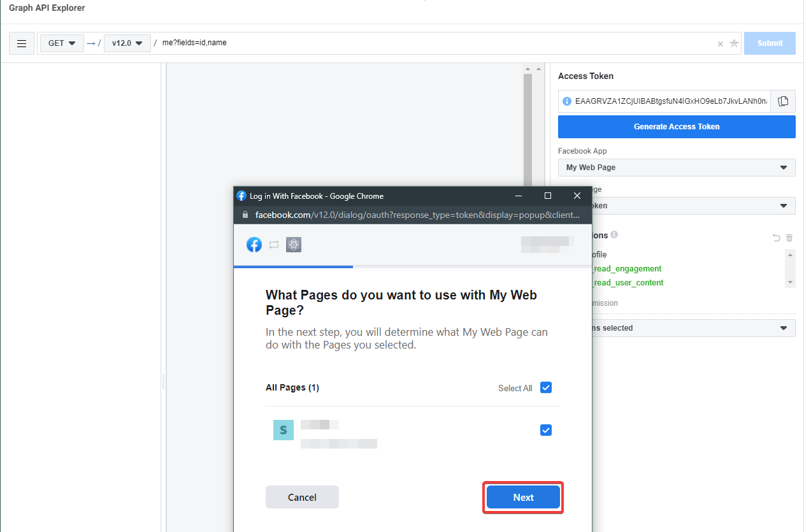The width and height of the screenshot is (804, 532).
Task: Click the exchange arrows icon in the popup
Action: (x=274, y=245)
